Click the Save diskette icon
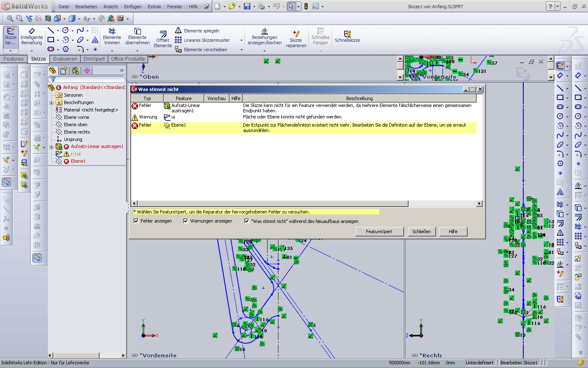 point(247,6)
